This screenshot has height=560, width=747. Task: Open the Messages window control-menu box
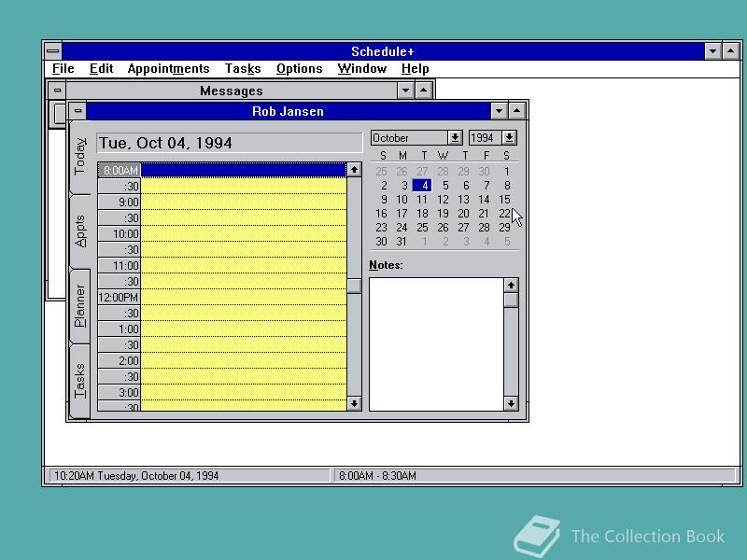(x=56, y=90)
